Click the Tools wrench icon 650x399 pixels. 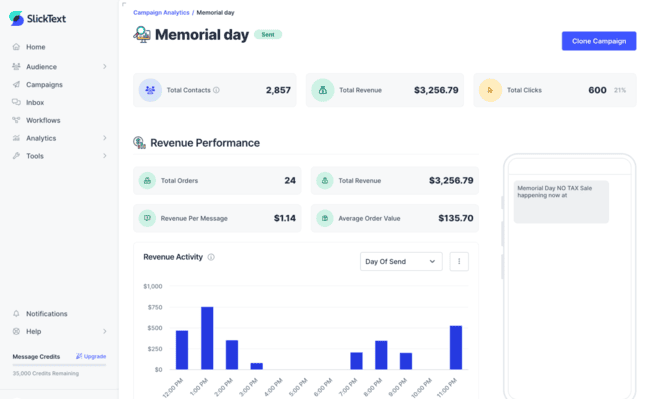point(16,155)
